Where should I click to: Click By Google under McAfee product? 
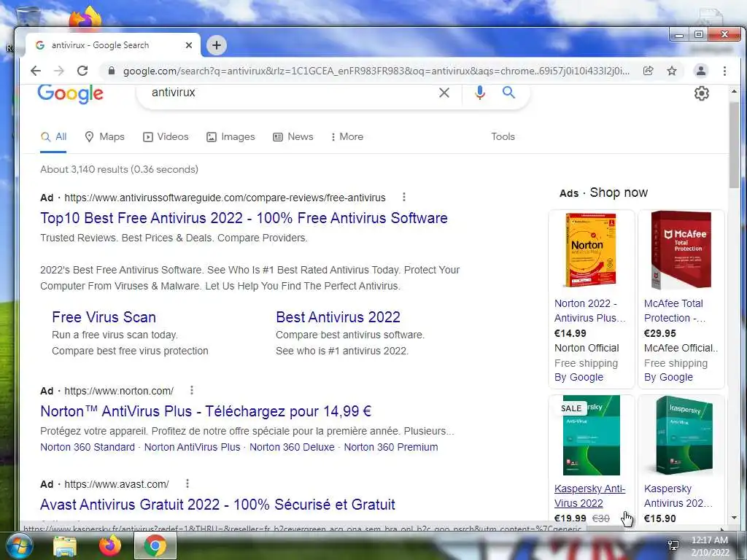click(668, 377)
